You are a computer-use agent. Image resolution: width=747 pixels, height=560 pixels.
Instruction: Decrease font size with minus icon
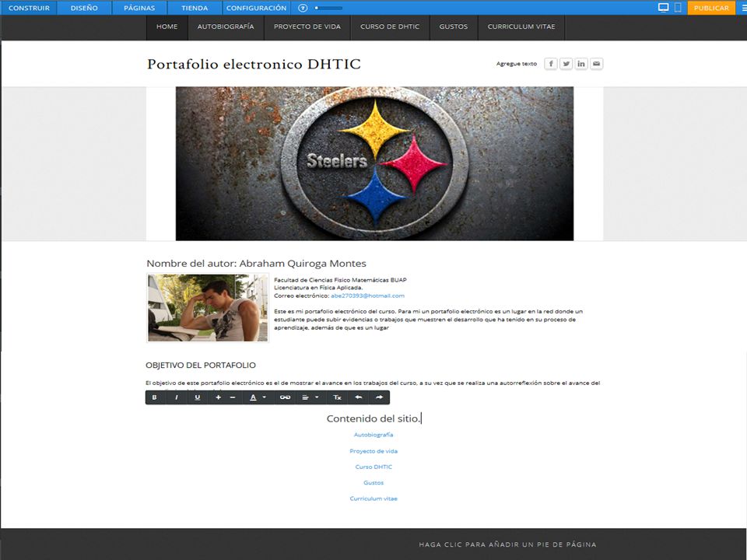point(233,397)
